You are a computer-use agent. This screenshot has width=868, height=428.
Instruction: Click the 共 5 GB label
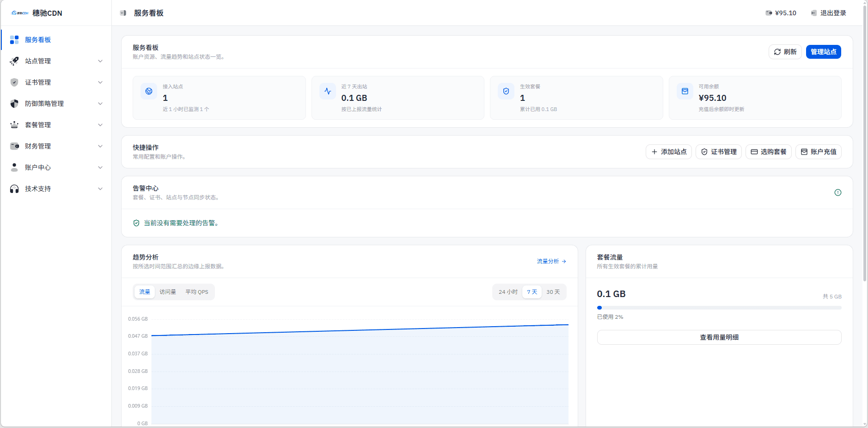pyautogui.click(x=832, y=297)
